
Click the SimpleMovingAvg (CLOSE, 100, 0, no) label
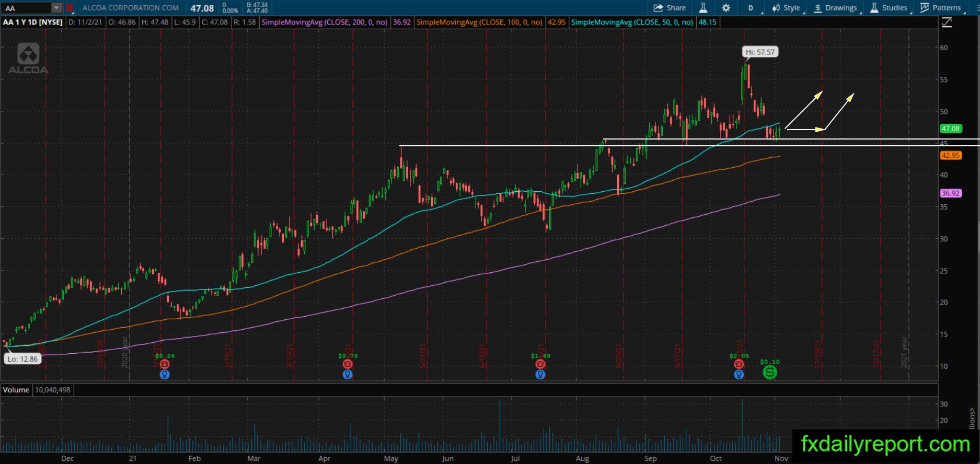point(479,22)
